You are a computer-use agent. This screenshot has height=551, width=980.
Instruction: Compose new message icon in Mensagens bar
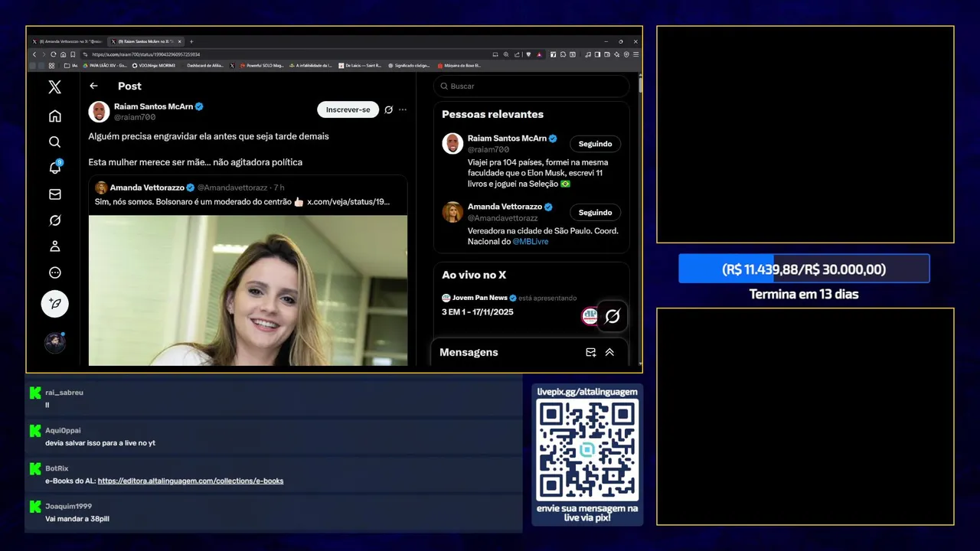[590, 353]
